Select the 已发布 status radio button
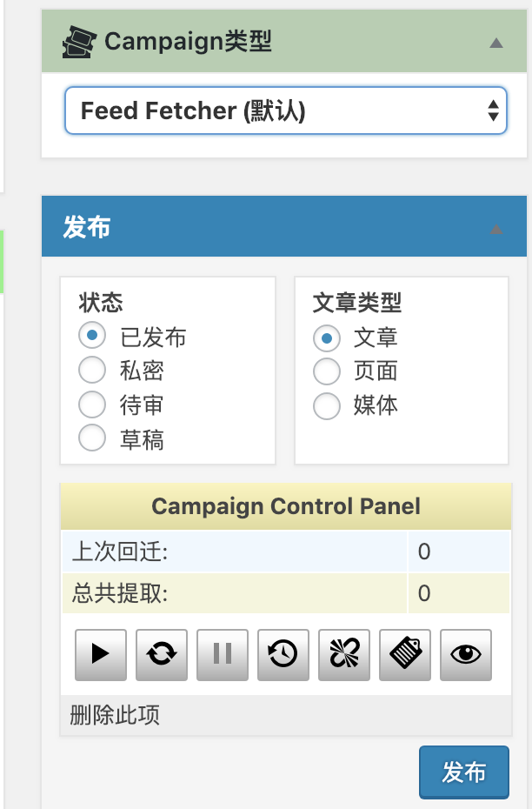This screenshot has width=532, height=809. click(92, 336)
